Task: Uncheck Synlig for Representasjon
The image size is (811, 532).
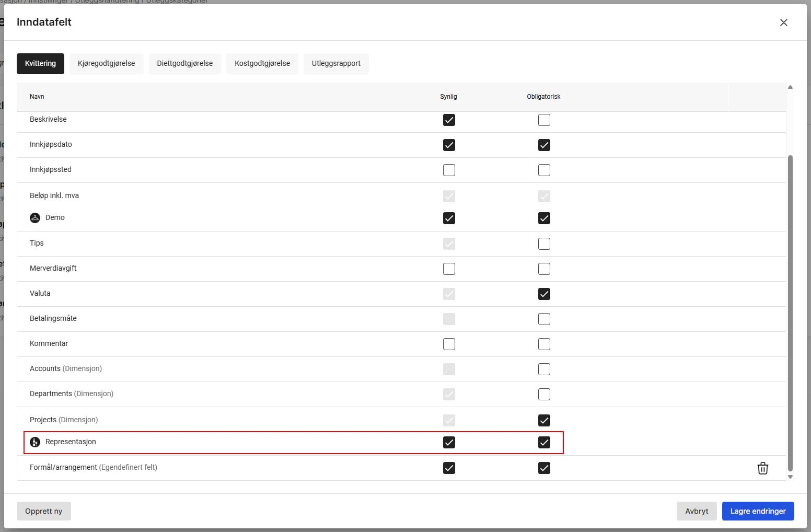Action: (449, 443)
